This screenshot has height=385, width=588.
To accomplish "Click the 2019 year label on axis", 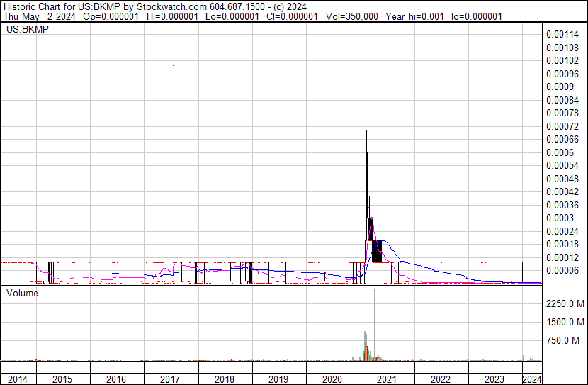I will [x=278, y=379].
